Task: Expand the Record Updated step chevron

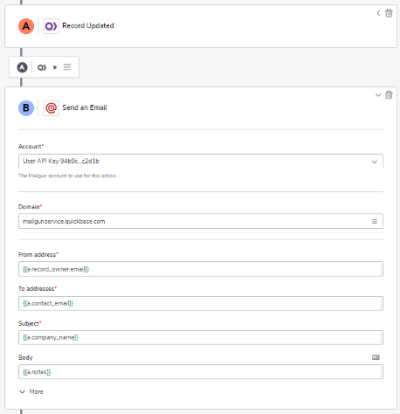Action: tap(378, 13)
